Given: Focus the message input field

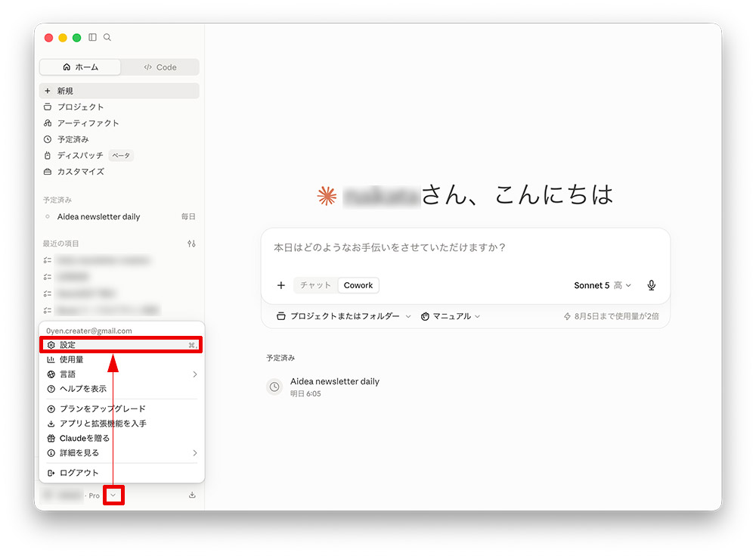Looking at the screenshot, I should (465, 247).
